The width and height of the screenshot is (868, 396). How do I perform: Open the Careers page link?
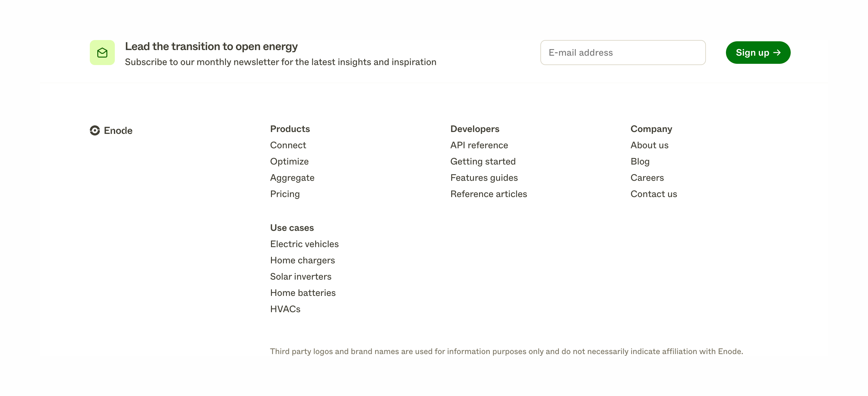[647, 178]
